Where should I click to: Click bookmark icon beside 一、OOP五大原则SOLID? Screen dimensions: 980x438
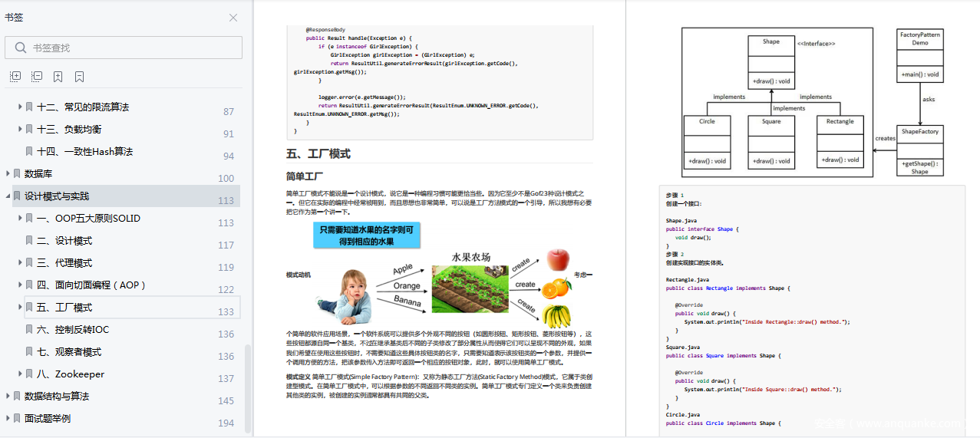click(x=29, y=218)
